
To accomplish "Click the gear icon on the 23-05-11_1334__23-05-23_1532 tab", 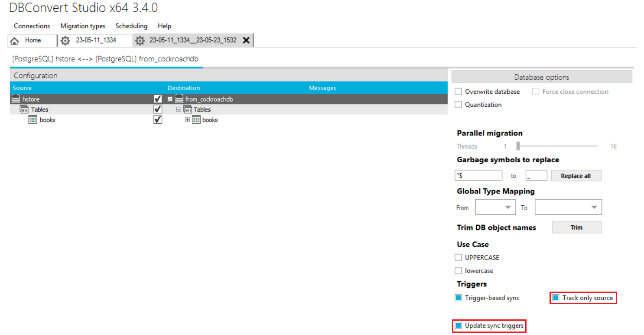I will (140, 41).
